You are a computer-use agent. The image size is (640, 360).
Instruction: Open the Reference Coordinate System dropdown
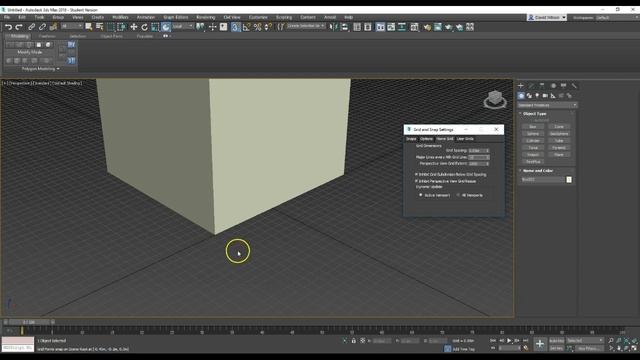pos(182,26)
